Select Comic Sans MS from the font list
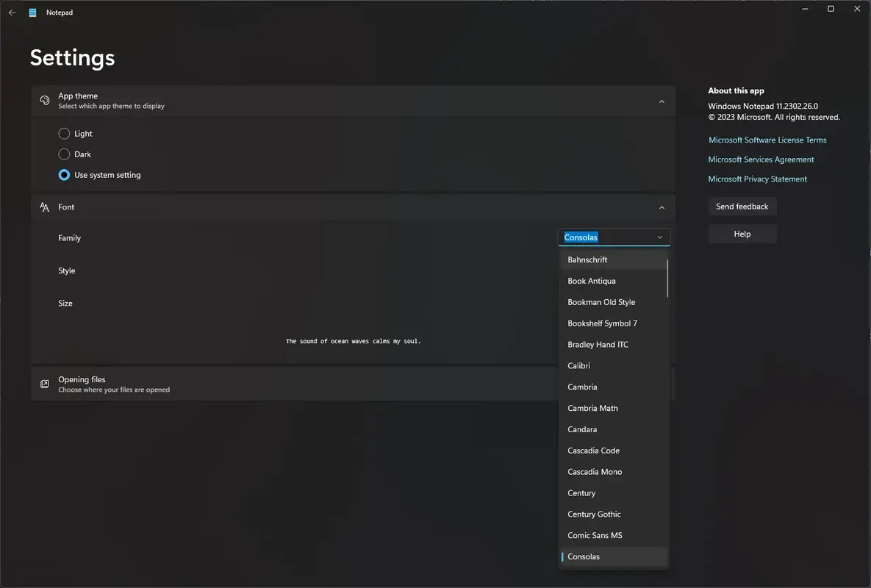871x588 pixels. (x=595, y=534)
